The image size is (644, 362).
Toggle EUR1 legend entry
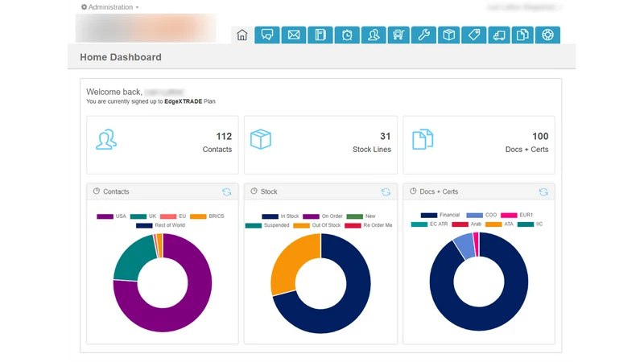(x=517, y=215)
